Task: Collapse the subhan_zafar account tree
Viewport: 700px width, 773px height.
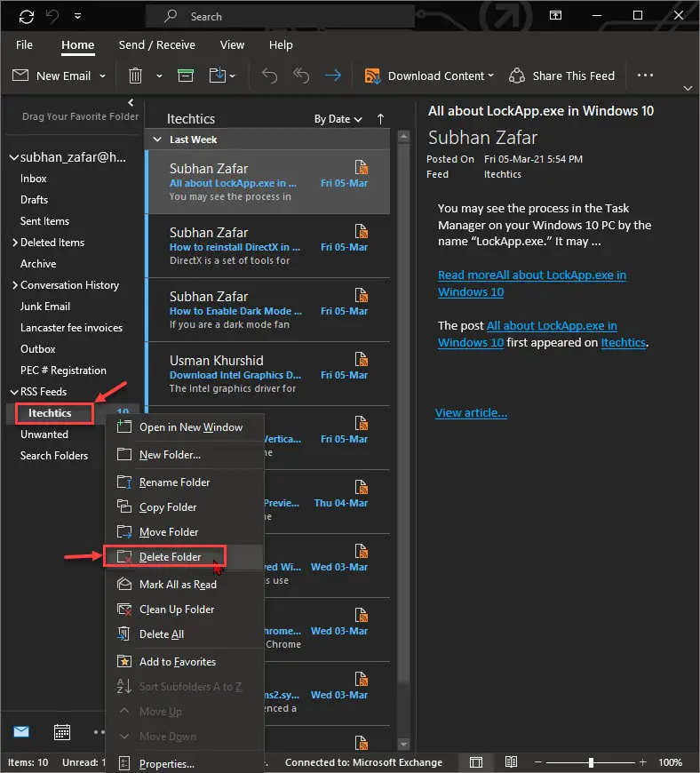Action: pyautogui.click(x=14, y=158)
